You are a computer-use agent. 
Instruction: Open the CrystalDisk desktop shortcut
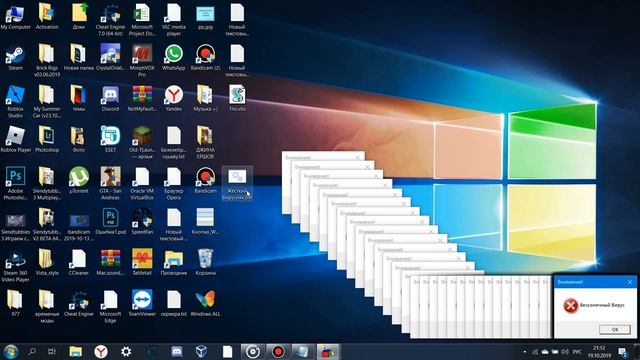coord(110,58)
